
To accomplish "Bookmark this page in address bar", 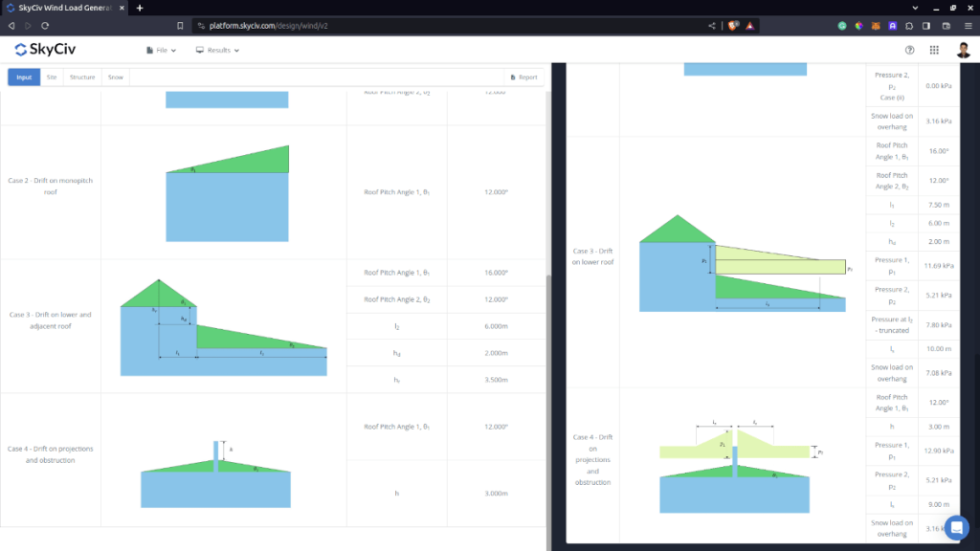I will [180, 26].
